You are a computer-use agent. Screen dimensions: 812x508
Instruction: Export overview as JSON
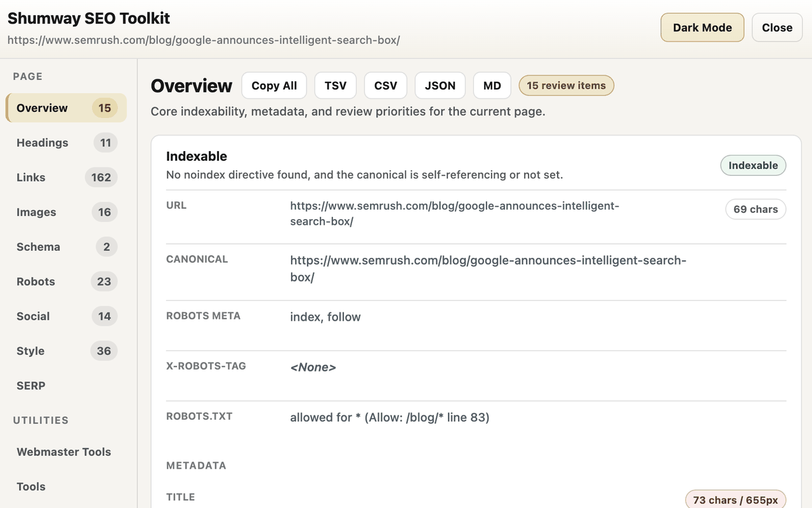tap(440, 86)
